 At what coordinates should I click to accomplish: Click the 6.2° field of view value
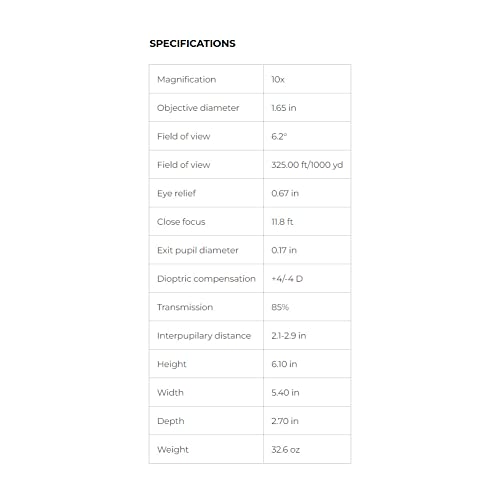(x=279, y=136)
